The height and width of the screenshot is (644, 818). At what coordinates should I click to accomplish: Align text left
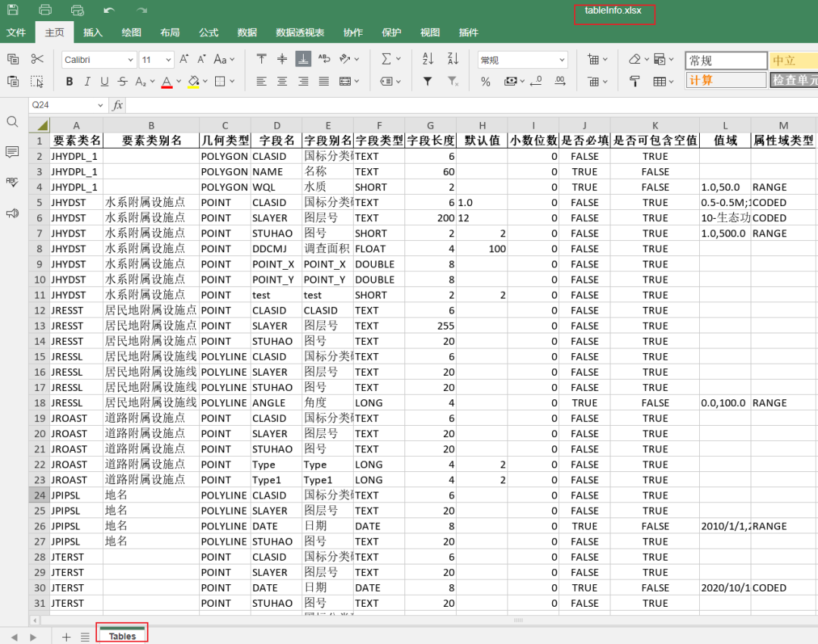261,81
